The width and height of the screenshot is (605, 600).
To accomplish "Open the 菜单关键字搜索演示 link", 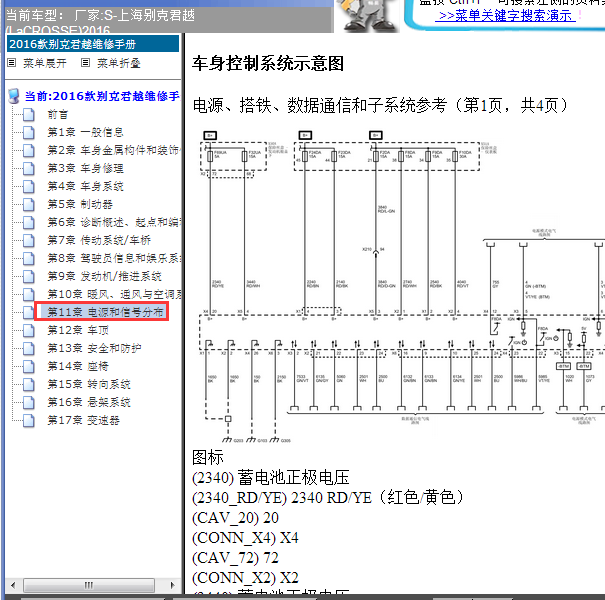I will point(505,16).
